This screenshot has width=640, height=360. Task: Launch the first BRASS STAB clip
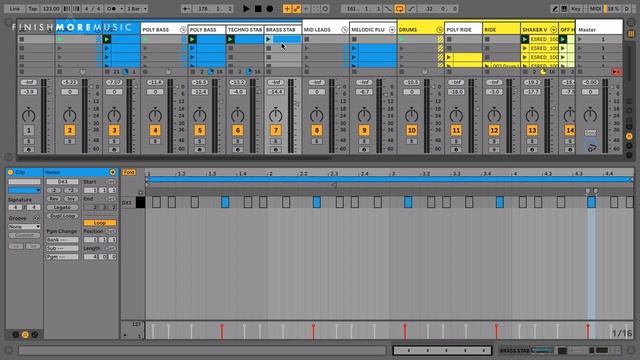[x=268, y=39]
